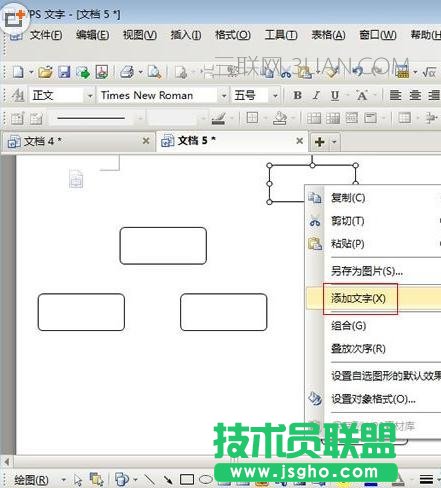Viewport: 441px width, 488px height.
Task: Click the outside border icon
Action: pos(252,118)
